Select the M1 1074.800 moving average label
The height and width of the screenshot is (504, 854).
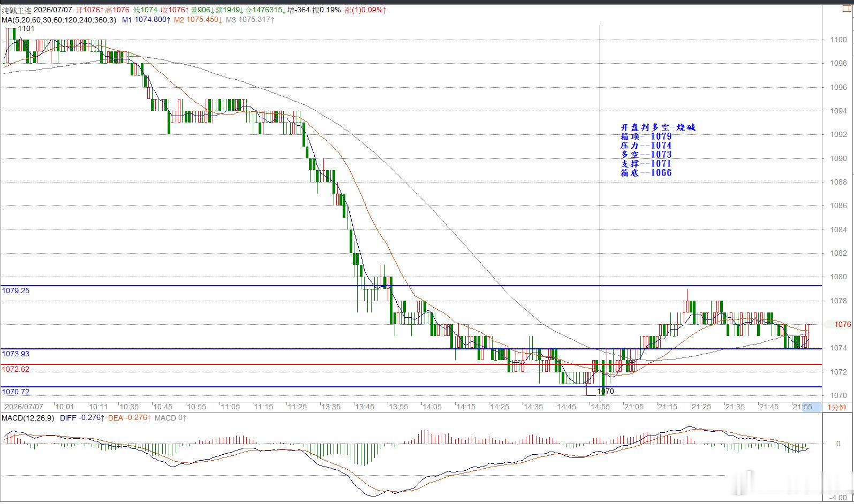[146, 20]
